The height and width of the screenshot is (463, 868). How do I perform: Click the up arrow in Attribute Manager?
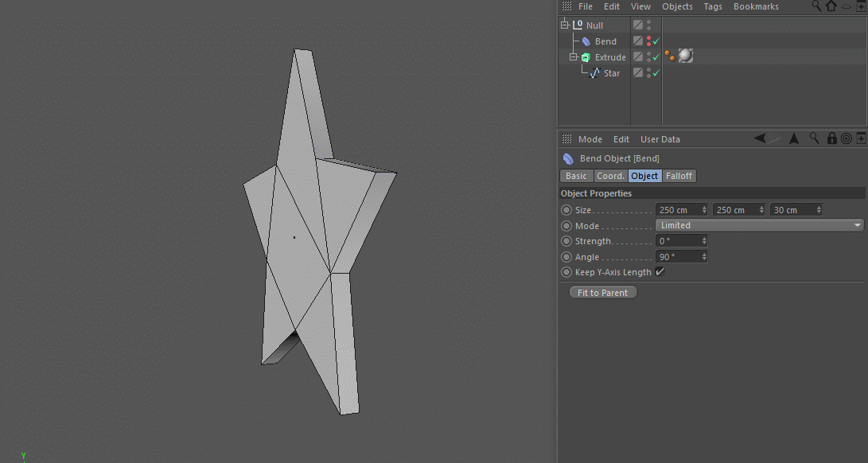coord(794,138)
